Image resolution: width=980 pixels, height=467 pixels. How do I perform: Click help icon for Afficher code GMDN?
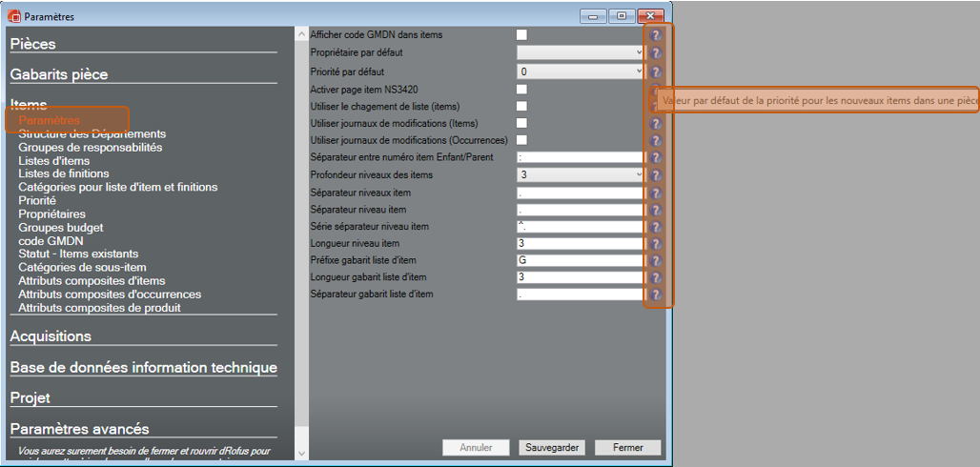pos(656,35)
